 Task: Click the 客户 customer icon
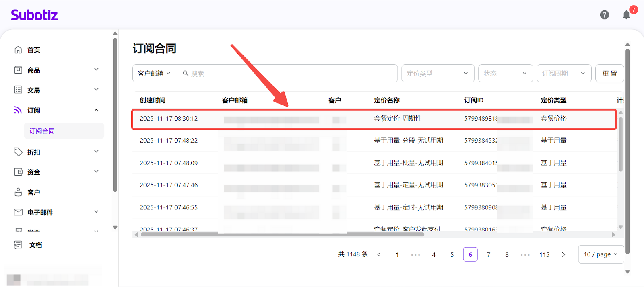[18, 192]
